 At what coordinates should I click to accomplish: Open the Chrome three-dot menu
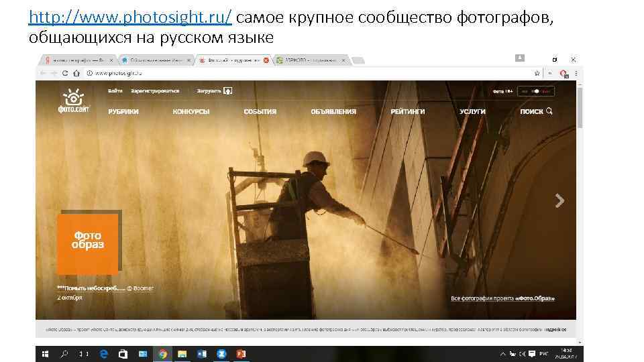coord(576,73)
